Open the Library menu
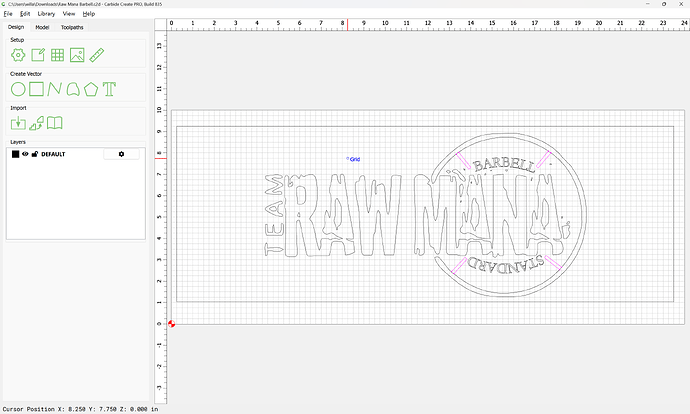 pyautogui.click(x=46, y=14)
